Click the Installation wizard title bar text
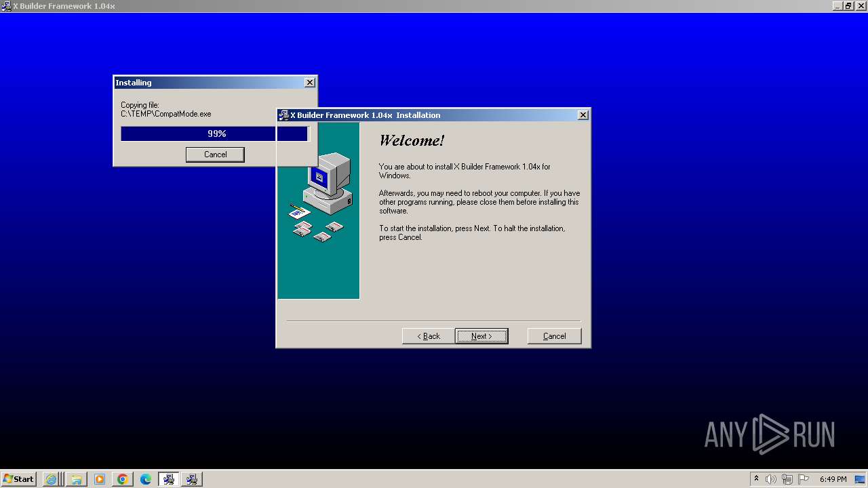This screenshot has width=868, height=488. pos(366,115)
